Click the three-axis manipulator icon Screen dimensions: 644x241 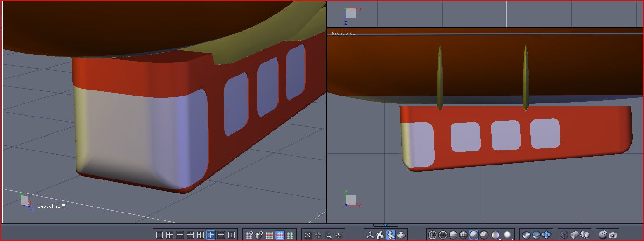tap(370, 235)
